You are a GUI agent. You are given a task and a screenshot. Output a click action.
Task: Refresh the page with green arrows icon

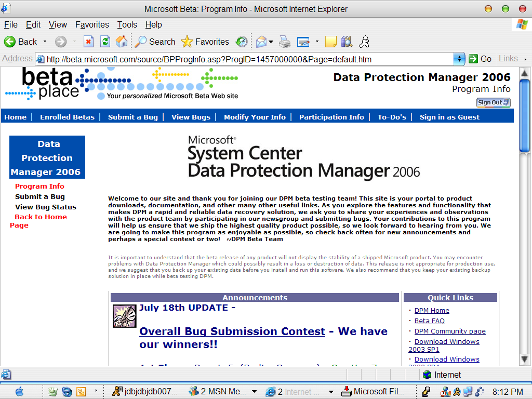click(x=105, y=42)
